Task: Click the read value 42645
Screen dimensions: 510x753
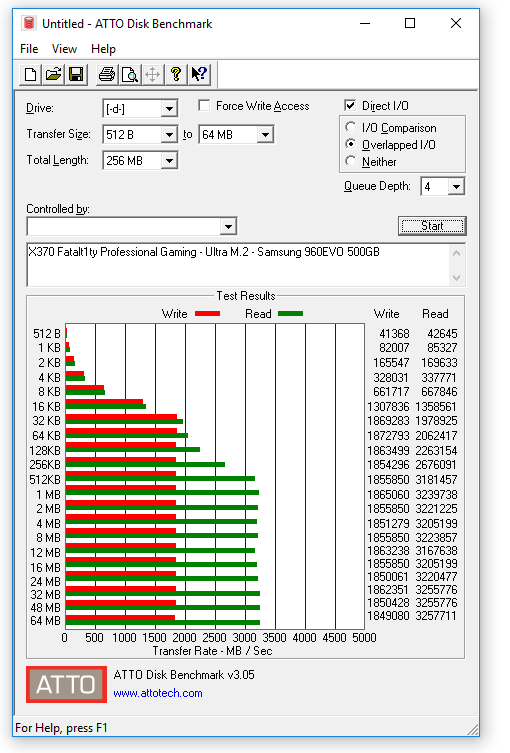Action: point(442,333)
